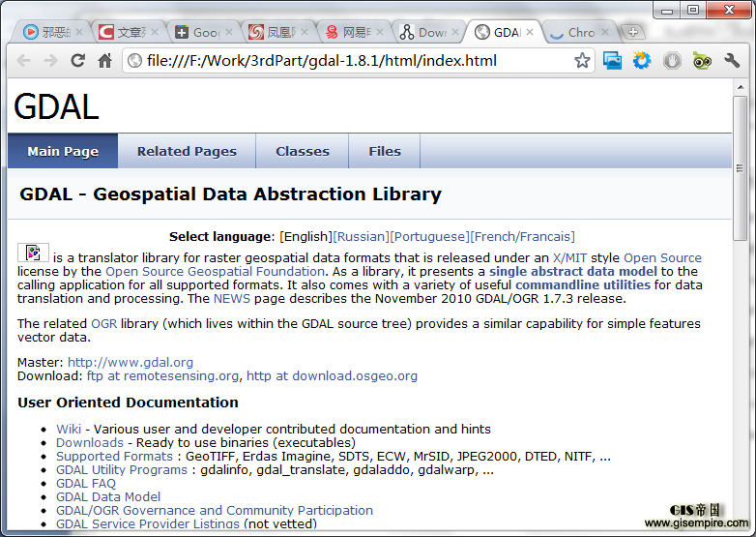This screenshot has height=537, width=756.
Task: Click the address bar URL field
Action: coord(357,61)
